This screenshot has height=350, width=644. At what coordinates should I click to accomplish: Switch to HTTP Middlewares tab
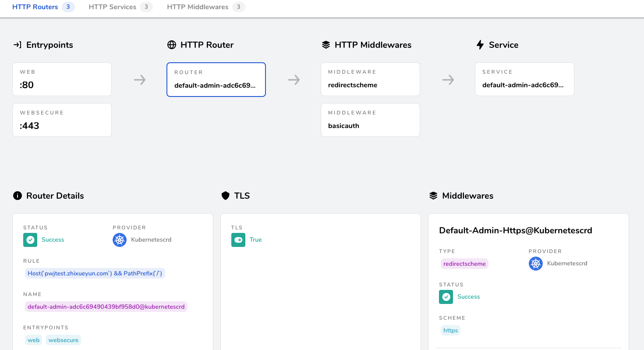(x=205, y=7)
